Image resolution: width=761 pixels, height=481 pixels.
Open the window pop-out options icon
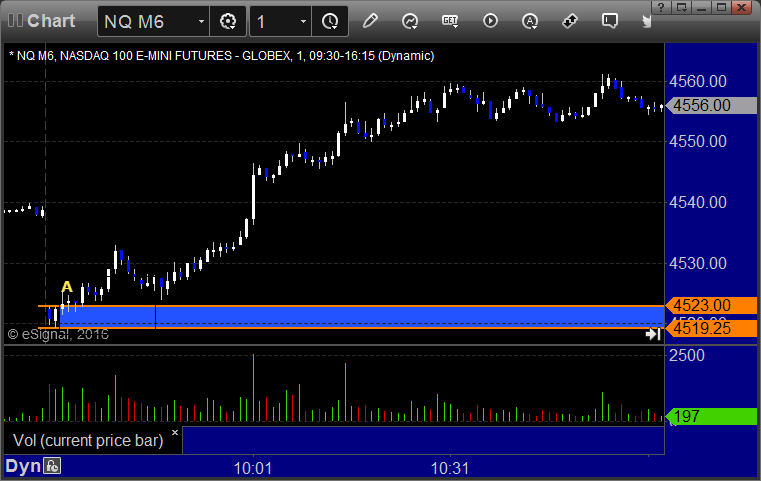682,7
